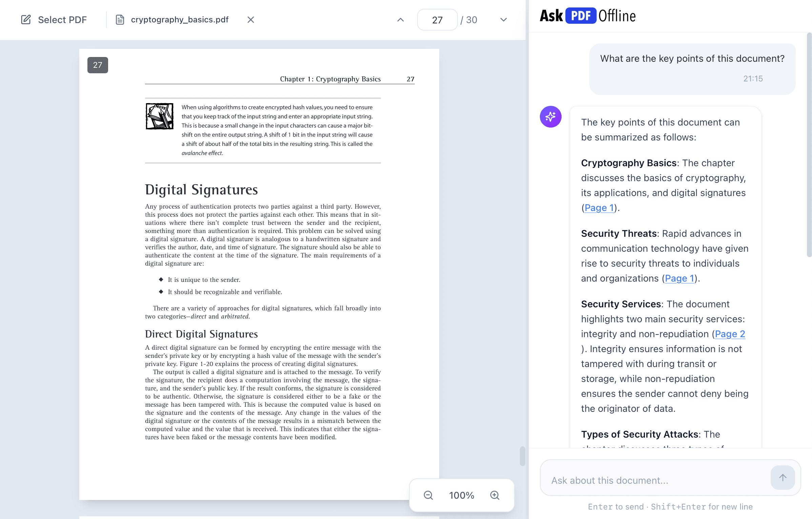This screenshot has width=812, height=519.
Task: Click the page 27 thumbnail badge
Action: pos(97,65)
